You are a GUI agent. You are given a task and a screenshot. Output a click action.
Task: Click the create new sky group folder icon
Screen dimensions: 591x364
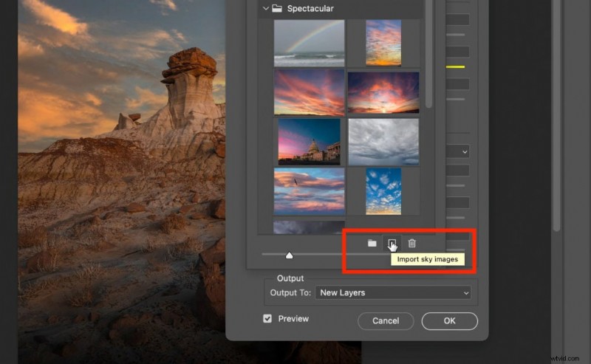372,243
